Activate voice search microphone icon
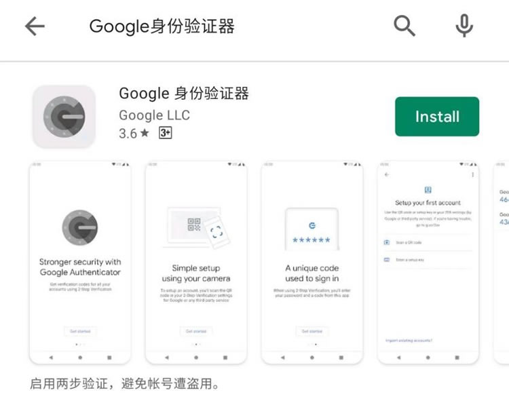 [x=464, y=26]
